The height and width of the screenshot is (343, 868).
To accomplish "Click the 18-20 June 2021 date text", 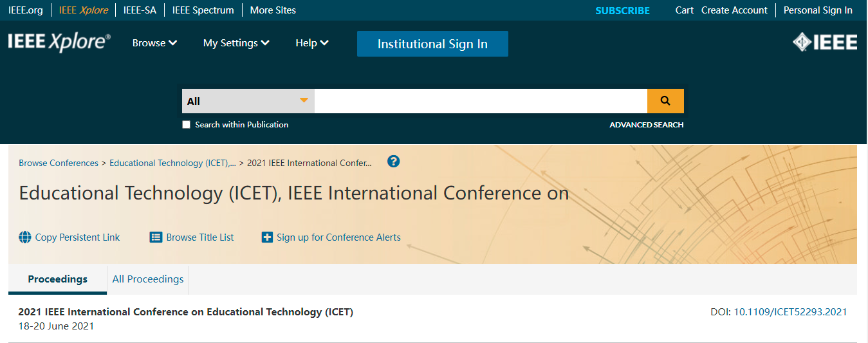I will pos(56,326).
